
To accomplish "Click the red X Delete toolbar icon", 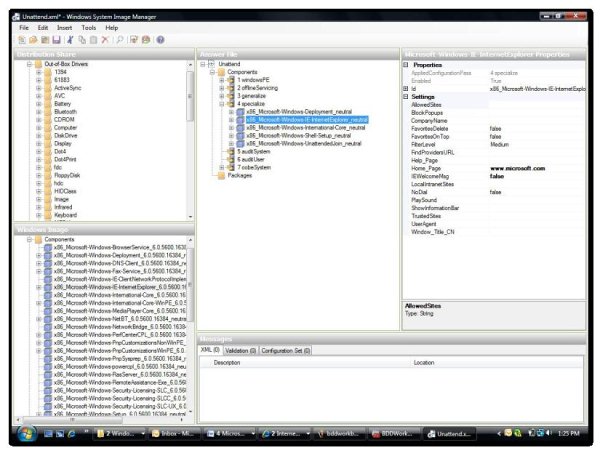I will (x=105, y=40).
